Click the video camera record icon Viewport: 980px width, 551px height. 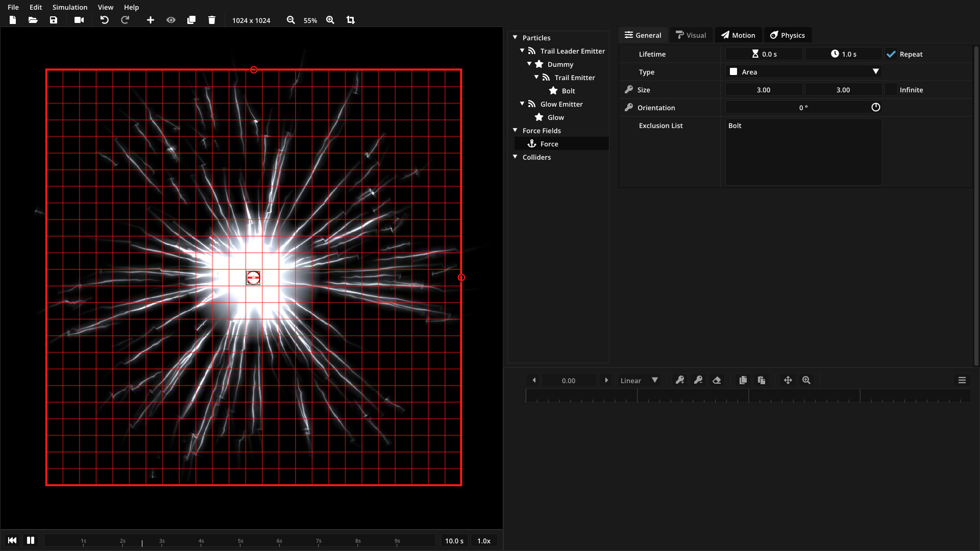coord(79,20)
